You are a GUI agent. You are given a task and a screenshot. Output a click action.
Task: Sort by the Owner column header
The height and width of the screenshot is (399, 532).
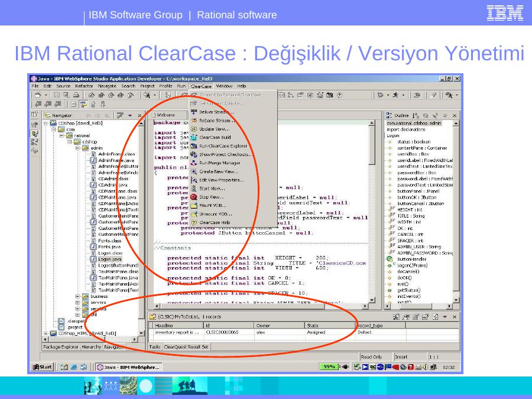(278, 325)
